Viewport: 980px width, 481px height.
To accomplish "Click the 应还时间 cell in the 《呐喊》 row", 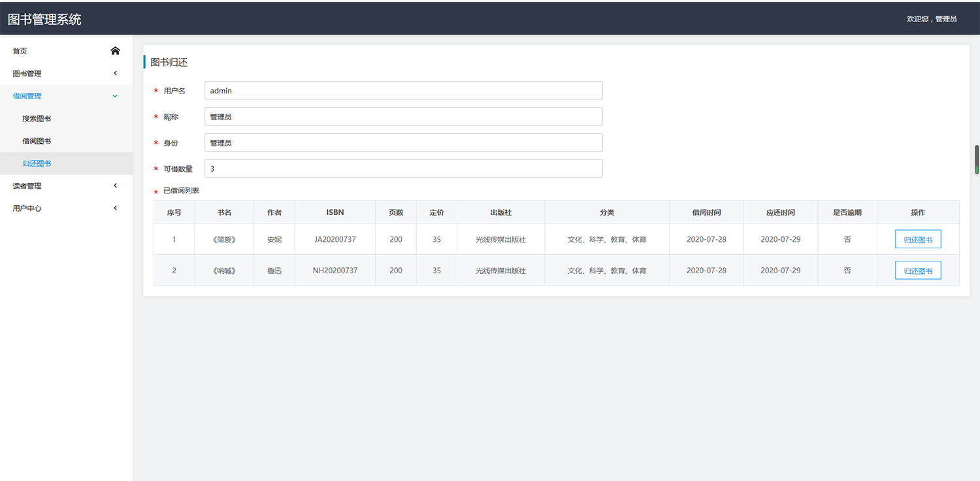I will [x=781, y=271].
